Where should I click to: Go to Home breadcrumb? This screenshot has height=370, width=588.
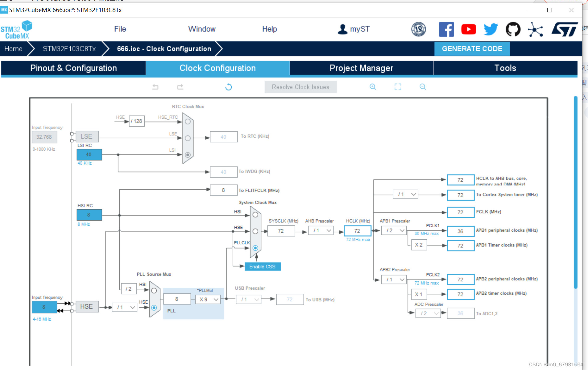13,49
